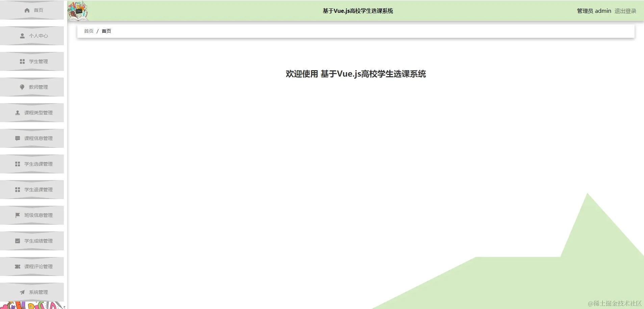Click the chart icon for 学生成绩管理
The height and width of the screenshot is (309, 644).
click(18, 241)
